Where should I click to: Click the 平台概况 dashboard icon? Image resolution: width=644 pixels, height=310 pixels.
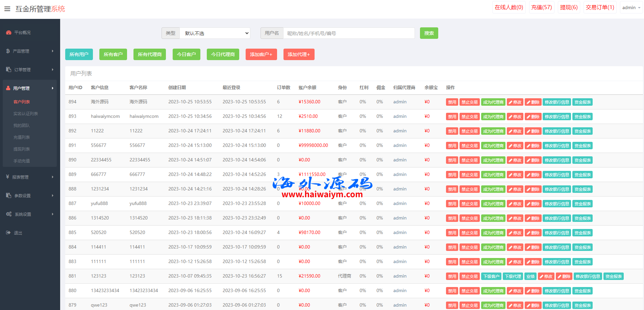pyautogui.click(x=9, y=33)
